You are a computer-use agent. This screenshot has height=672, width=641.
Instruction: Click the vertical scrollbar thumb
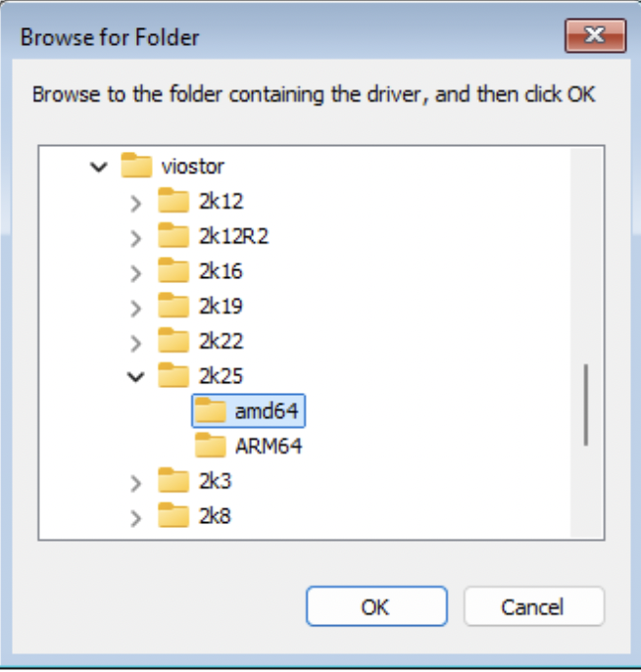point(587,405)
